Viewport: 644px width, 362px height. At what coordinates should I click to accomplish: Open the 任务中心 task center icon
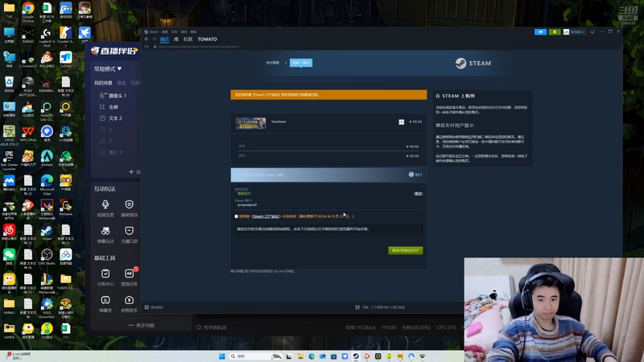point(105,277)
